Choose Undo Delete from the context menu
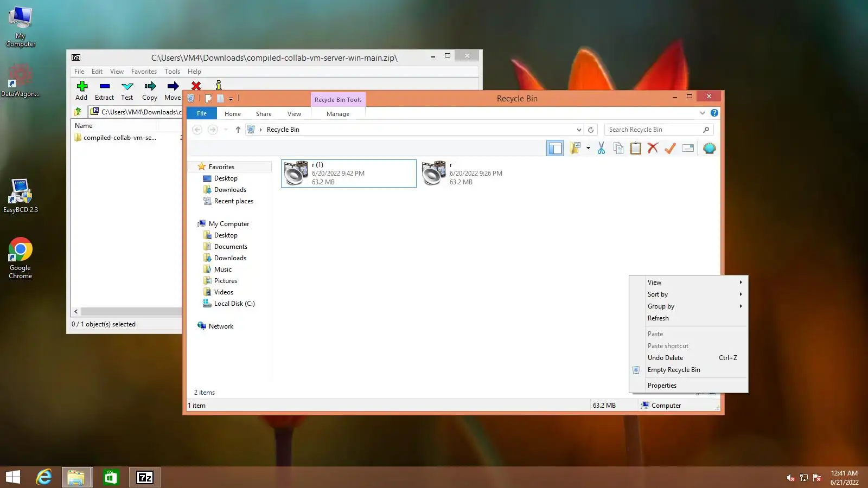 coord(688,358)
